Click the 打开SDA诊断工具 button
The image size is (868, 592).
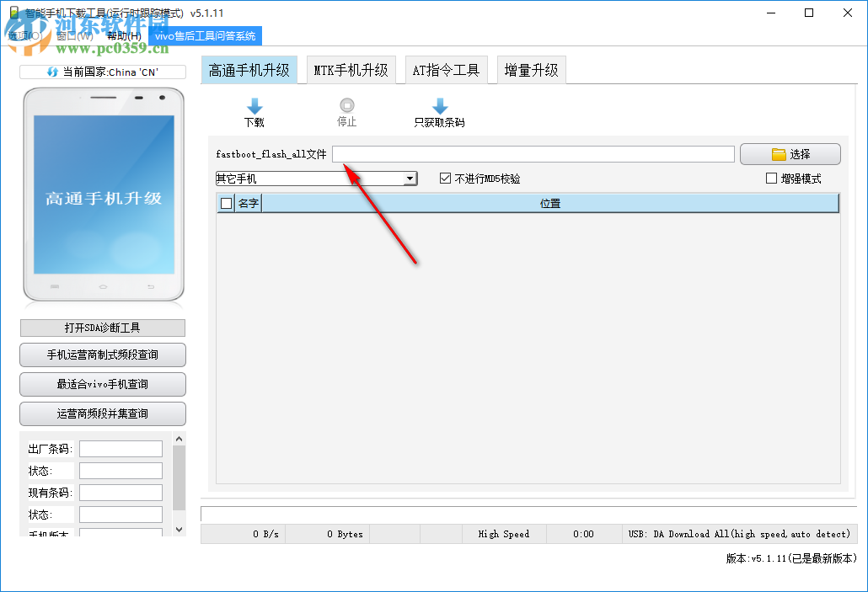point(102,328)
